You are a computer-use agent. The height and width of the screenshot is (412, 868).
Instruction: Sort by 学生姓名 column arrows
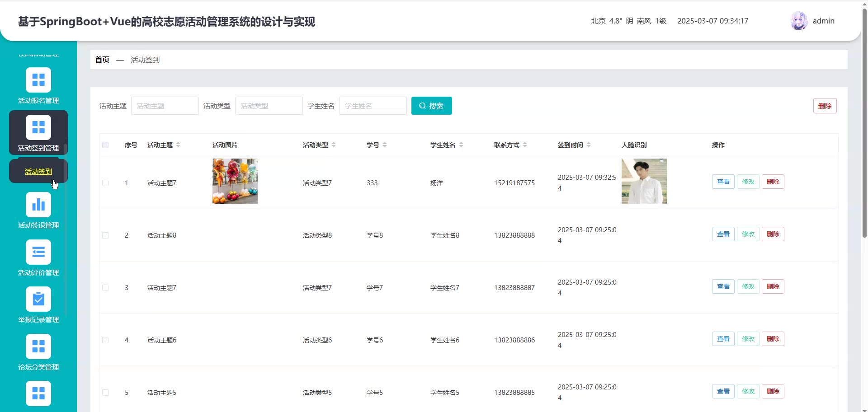click(461, 145)
